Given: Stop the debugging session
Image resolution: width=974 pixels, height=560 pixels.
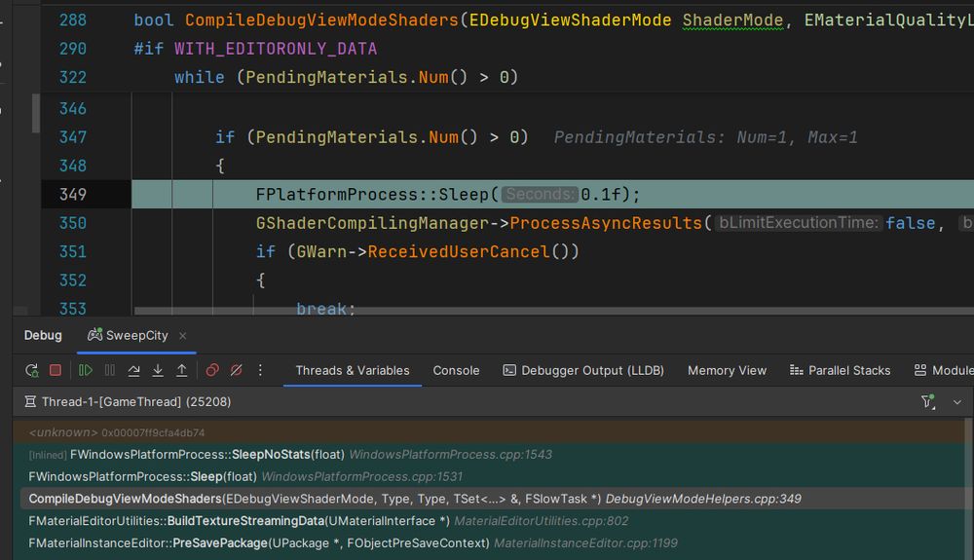Looking at the screenshot, I should click(x=56, y=371).
